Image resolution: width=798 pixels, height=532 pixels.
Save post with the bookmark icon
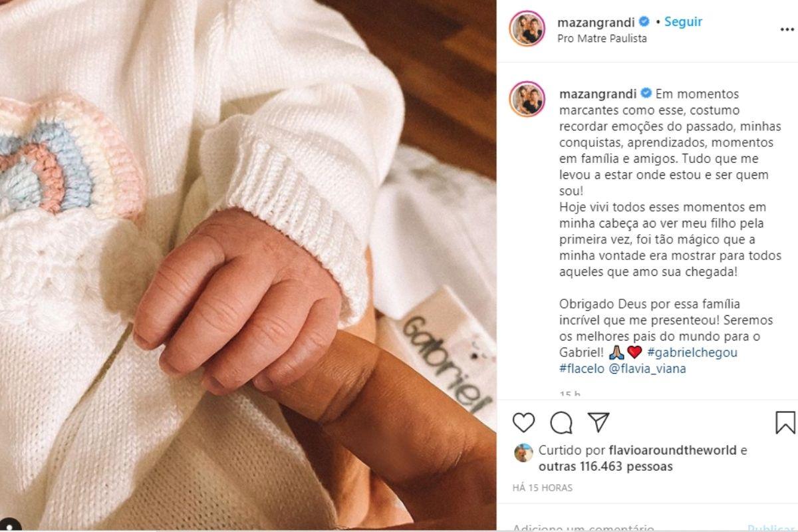(x=785, y=422)
